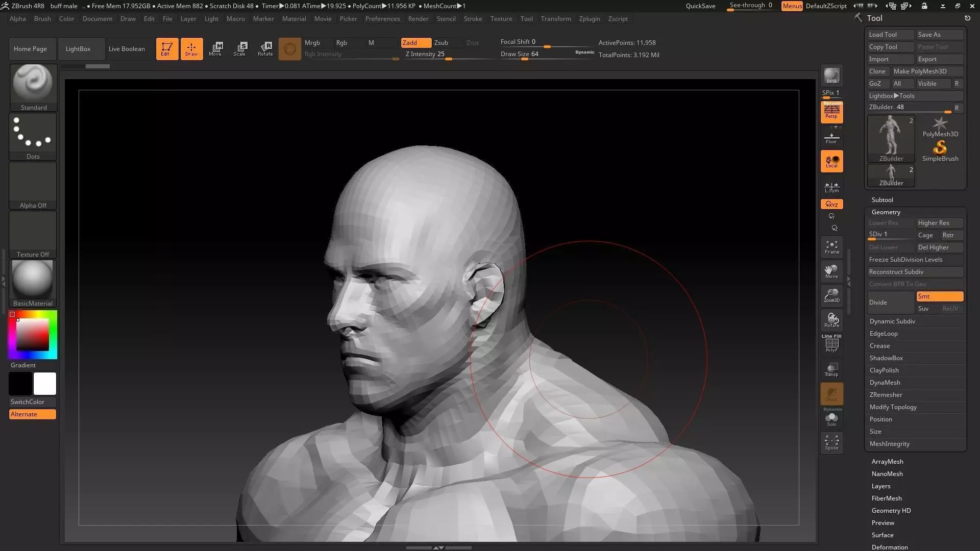
Task: Click the Xpose icon
Action: tap(831, 442)
